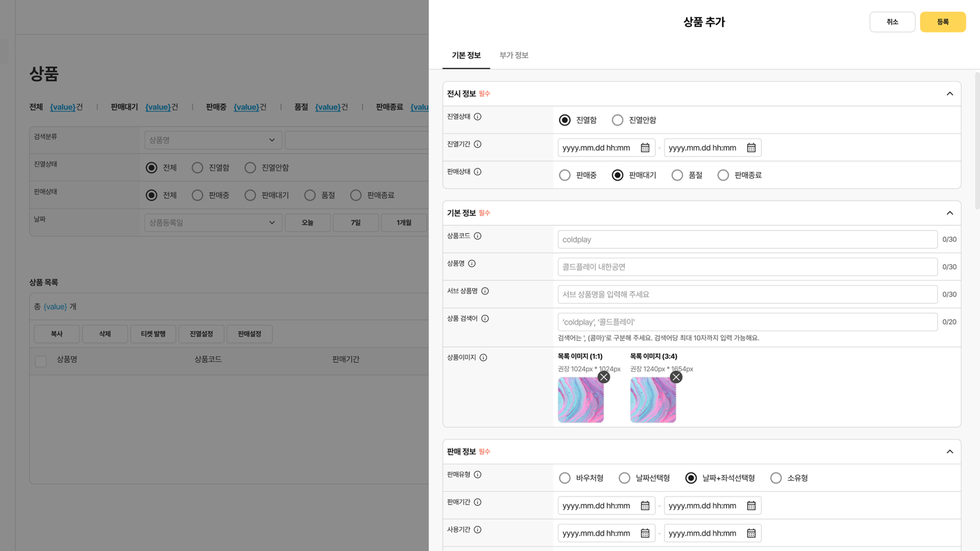Screen dimensions: 980x551
Task: Click info icon next to 진열상태 in panel
Action: 478,117
